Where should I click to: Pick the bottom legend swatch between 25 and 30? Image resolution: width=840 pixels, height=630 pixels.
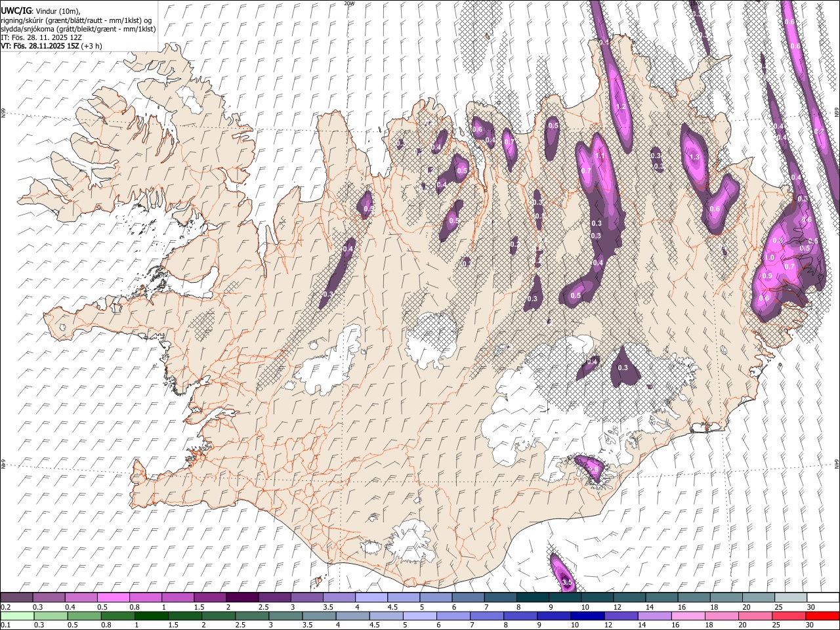point(789,616)
